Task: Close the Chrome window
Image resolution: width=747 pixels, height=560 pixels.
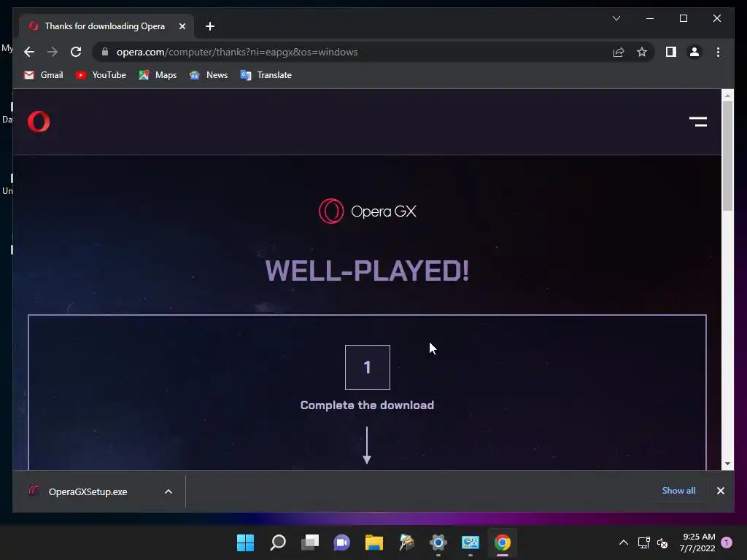Action: click(716, 18)
